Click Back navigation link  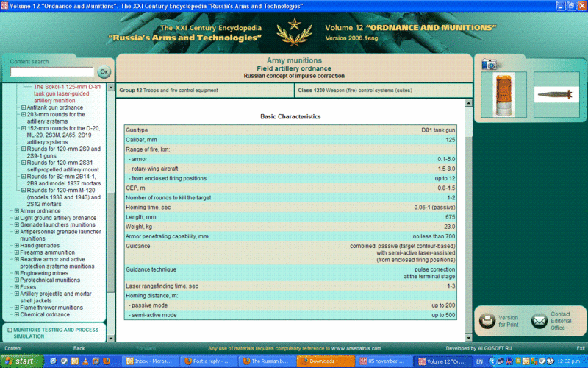(79, 348)
